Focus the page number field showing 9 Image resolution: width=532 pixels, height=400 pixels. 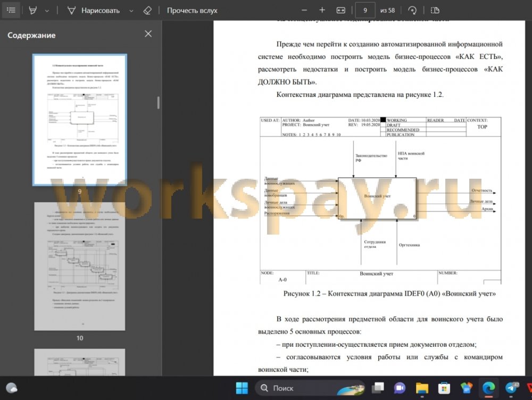click(365, 10)
